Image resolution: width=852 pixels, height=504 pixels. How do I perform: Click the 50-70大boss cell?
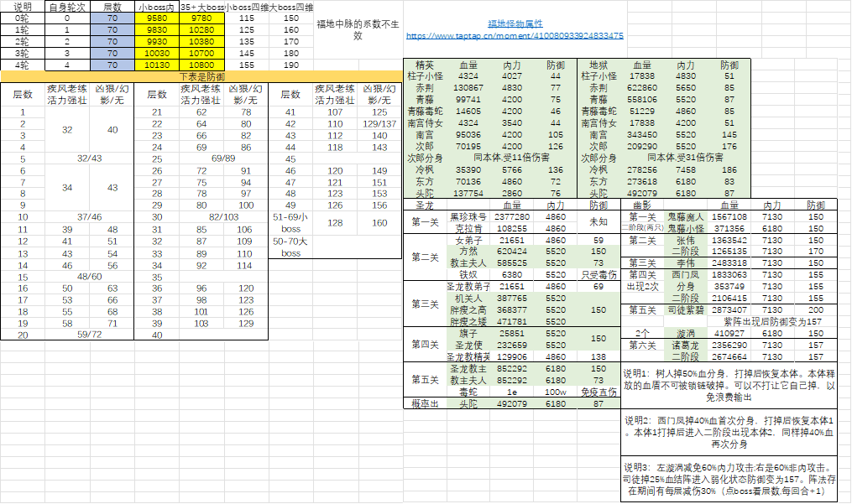pos(290,247)
